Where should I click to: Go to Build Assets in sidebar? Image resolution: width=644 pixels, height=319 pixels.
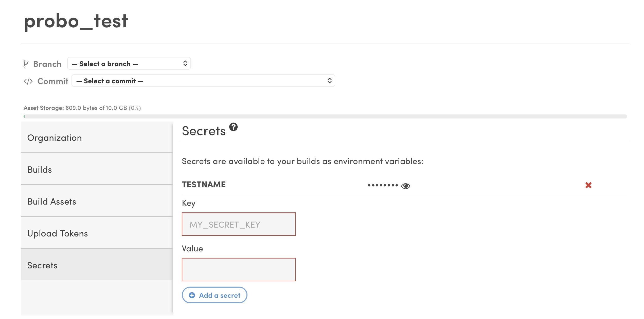coord(97,201)
